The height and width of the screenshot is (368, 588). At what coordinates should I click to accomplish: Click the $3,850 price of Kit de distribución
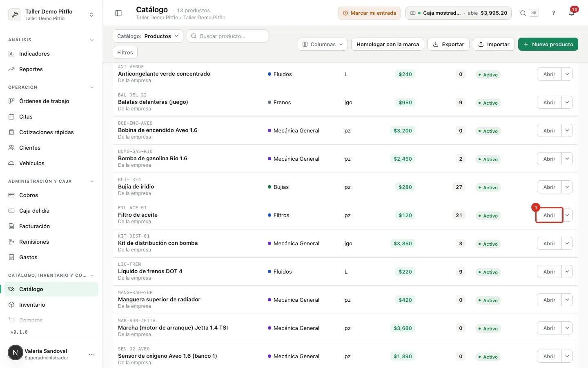coord(403,243)
